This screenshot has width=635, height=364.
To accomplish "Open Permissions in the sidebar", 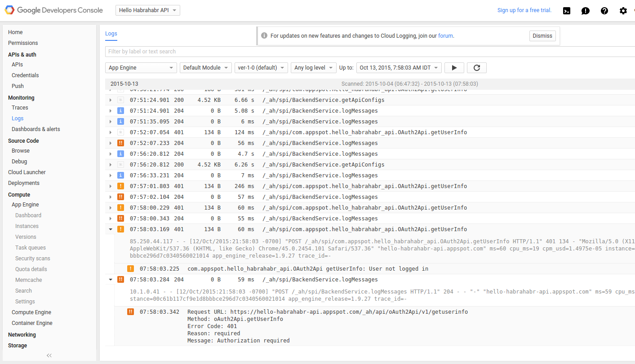I will [x=23, y=43].
